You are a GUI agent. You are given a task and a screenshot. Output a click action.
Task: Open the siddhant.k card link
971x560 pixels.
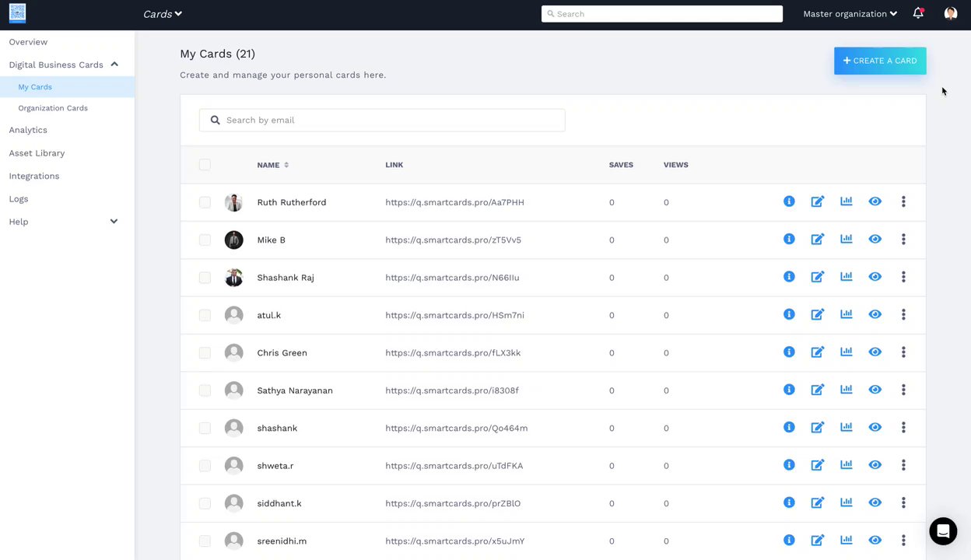pyautogui.click(x=453, y=503)
